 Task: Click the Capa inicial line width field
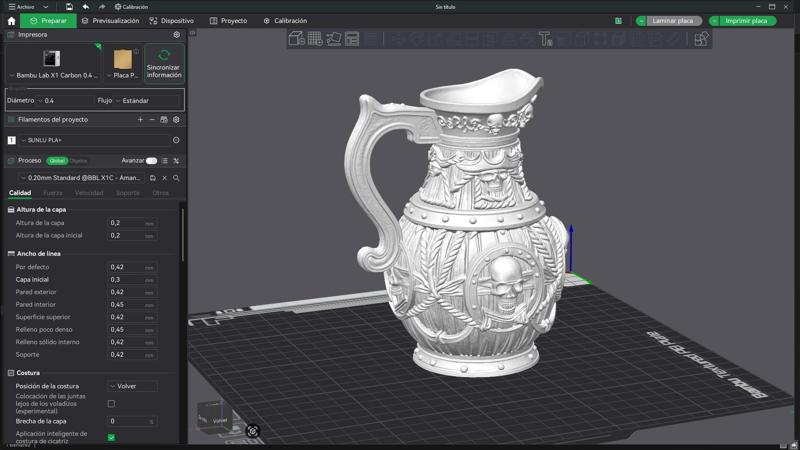pyautogui.click(x=132, y=280)
